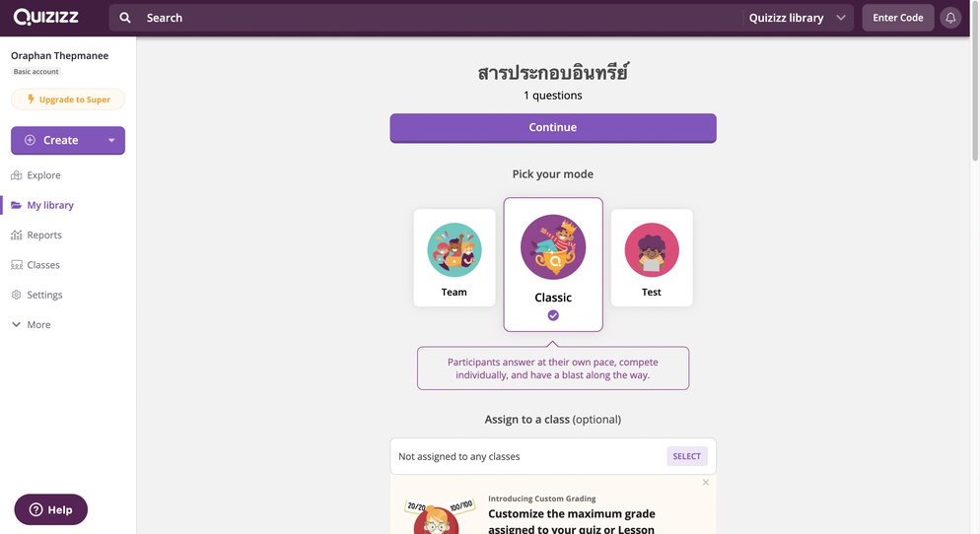Go to Reports in sidebar
This screenshot has width=980, height=534.
click(36, 235)
